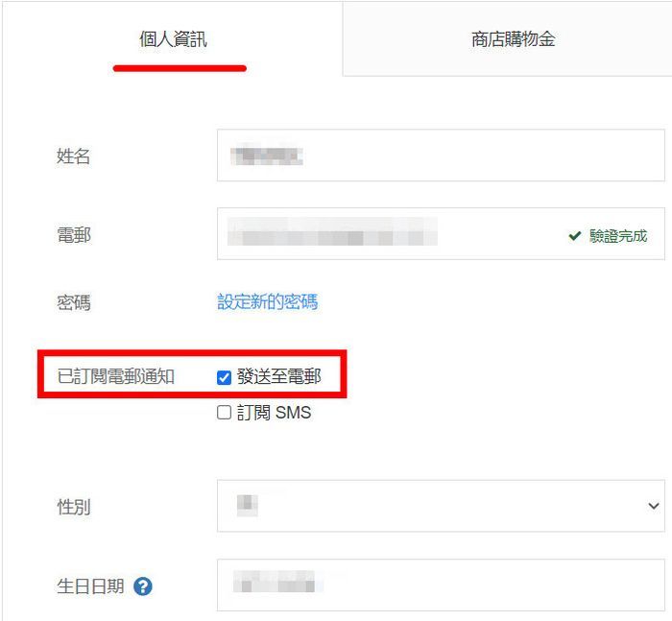Click the 密碼 field label
672x621 pixels.
[74, 303]
